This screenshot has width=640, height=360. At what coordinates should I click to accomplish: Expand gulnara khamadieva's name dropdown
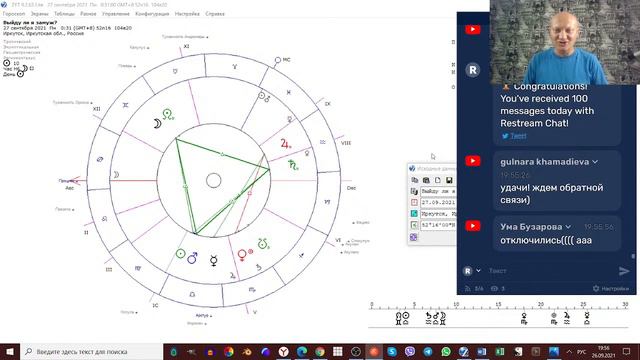[x=595, y=162]
